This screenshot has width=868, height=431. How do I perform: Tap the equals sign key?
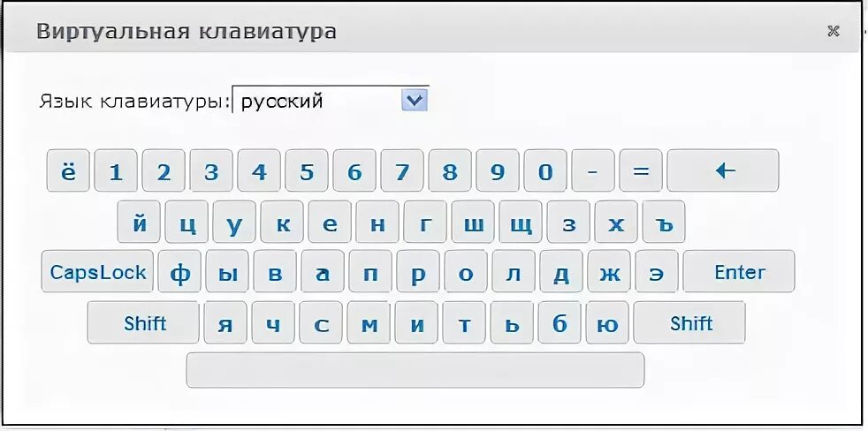click(x=641, y=170)
